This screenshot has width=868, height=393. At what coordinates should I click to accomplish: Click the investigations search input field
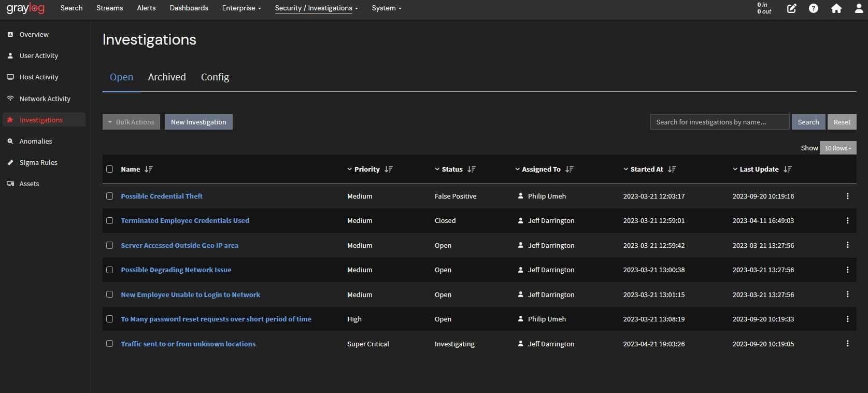719,122
